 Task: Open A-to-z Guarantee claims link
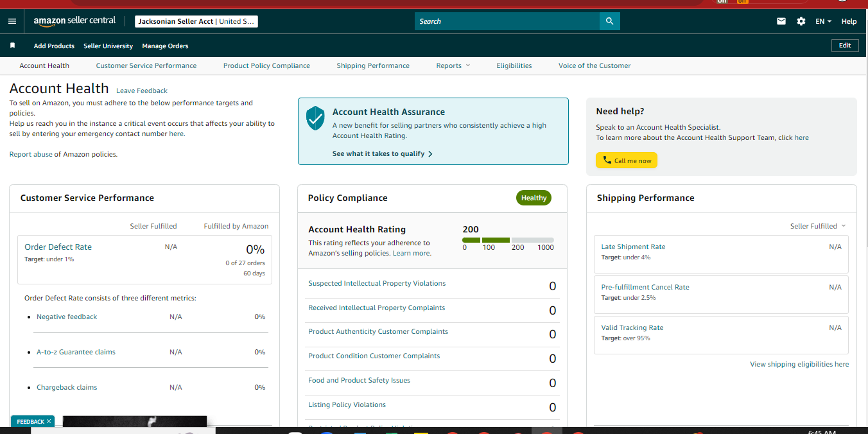coord(76,352)
